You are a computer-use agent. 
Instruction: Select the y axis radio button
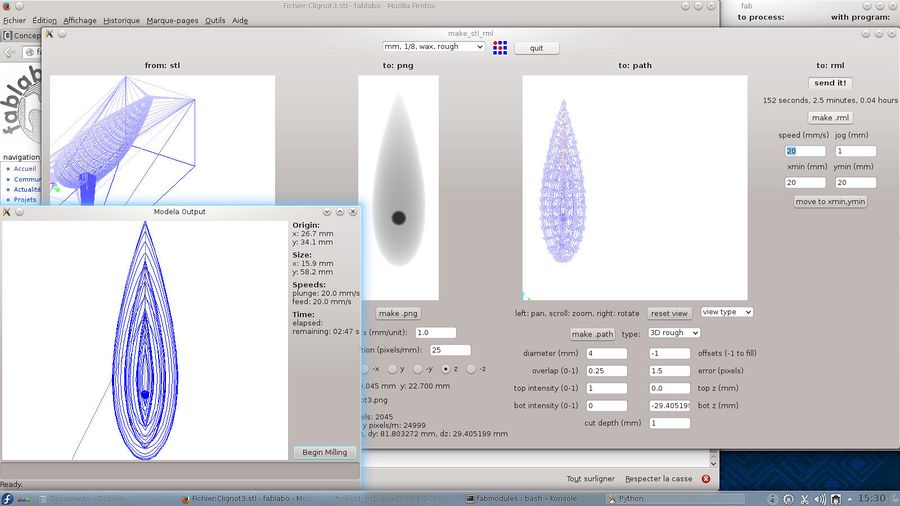coord(394,369)
